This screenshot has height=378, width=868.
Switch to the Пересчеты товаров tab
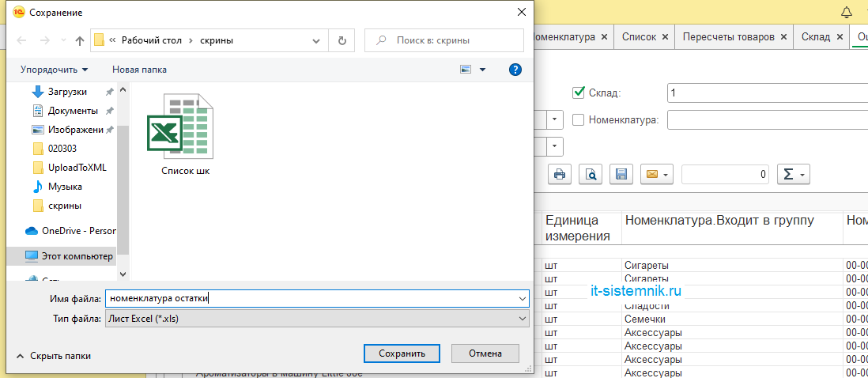(x=728, y=37)
